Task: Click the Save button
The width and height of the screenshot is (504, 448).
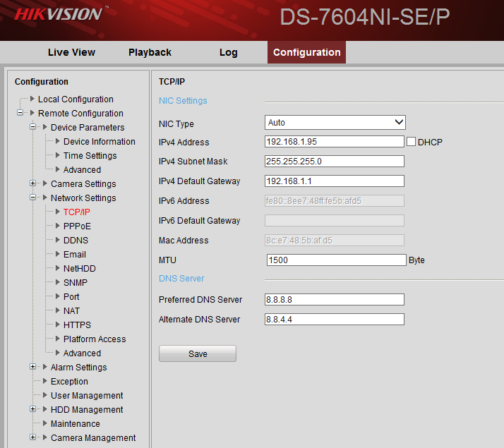Action: [x=198, y=353]
